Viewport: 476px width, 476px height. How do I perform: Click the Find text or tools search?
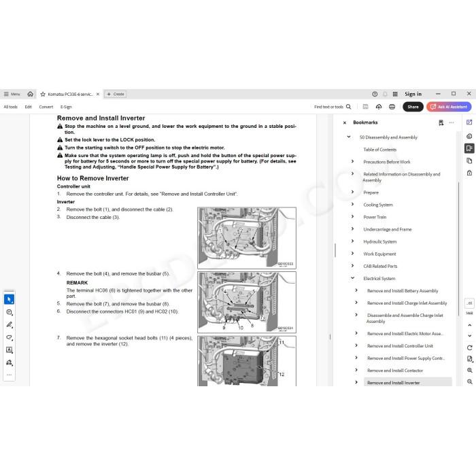pyautogui.click(x=333, y=107)
